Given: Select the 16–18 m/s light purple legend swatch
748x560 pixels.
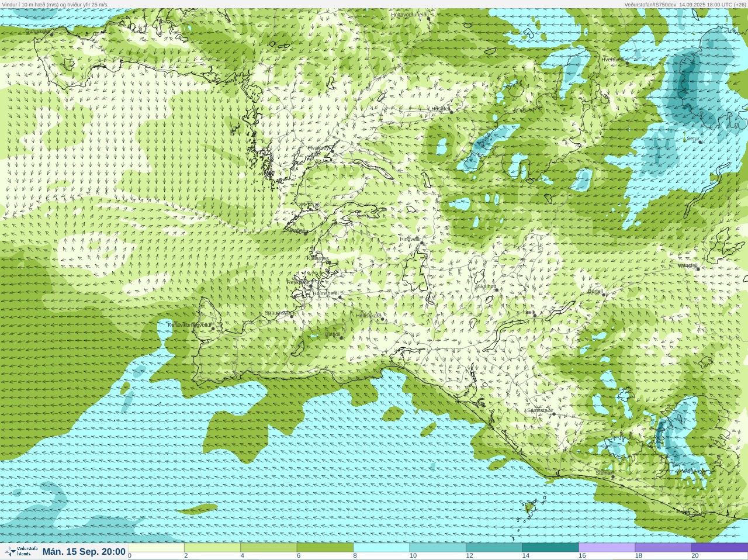Looking at the screenshot, I should click(607, 547).
